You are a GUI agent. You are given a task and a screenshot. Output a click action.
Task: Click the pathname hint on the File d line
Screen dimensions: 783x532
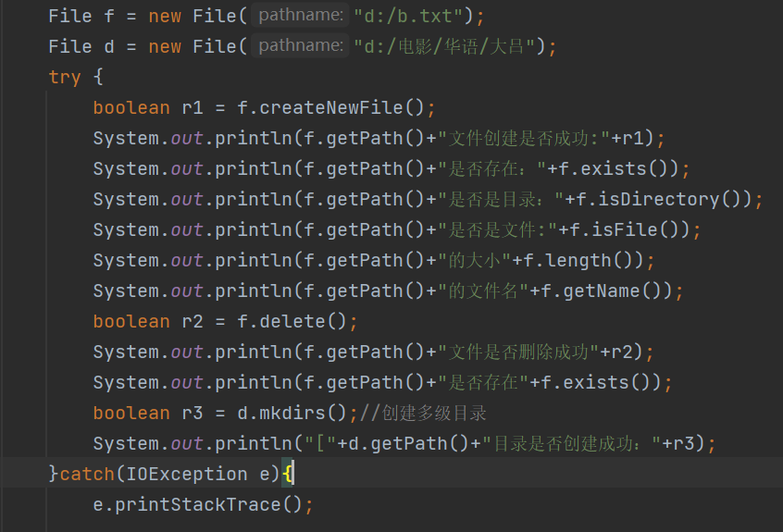[x=299, y=46]
